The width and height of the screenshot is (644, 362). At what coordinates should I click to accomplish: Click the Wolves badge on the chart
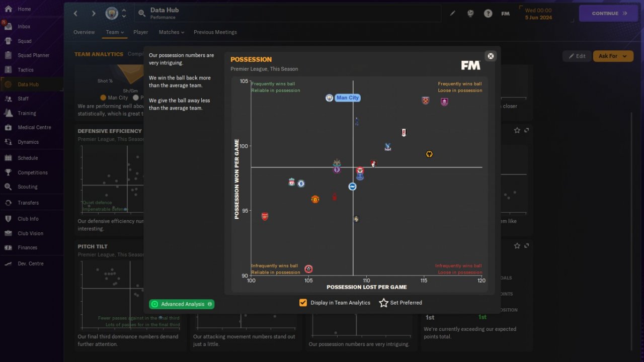tap(429, 154)
